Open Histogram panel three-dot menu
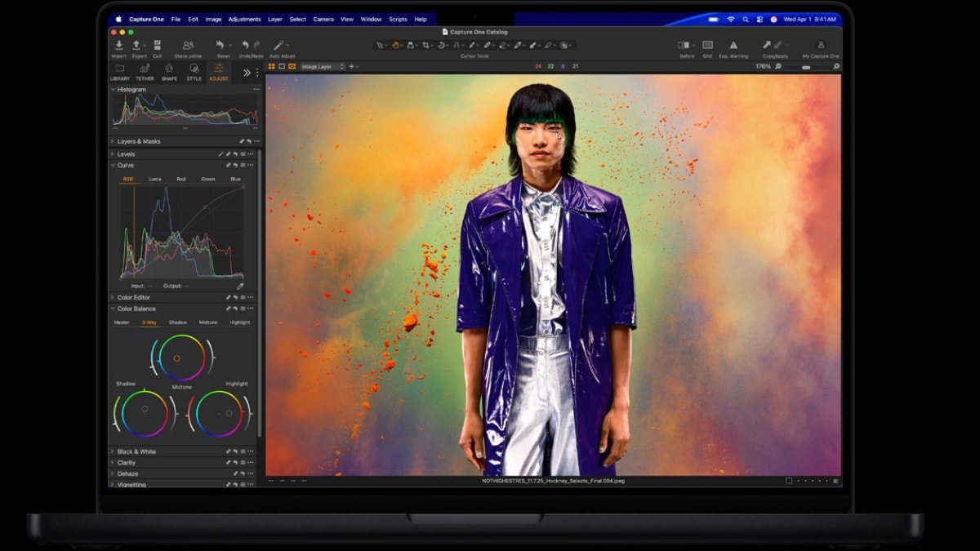Screen dimensions: 980x551 256,90
